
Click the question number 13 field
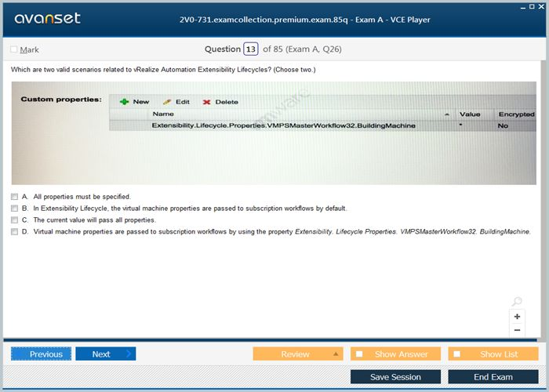[251, 49]
